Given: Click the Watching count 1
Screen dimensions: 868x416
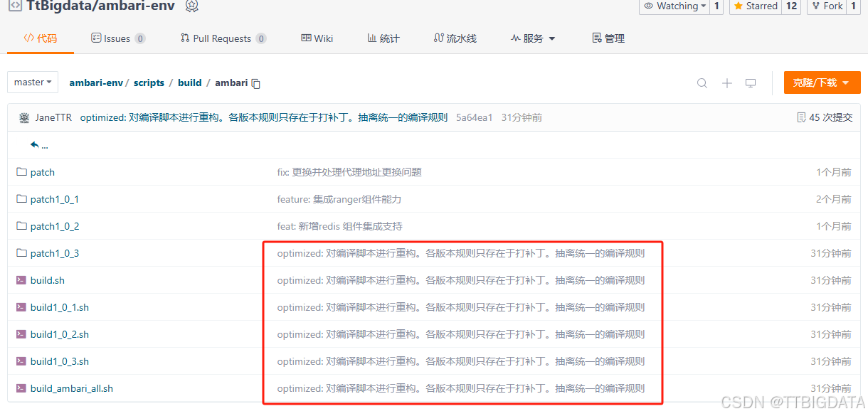Looking at the screenshot, I should 716,6.
